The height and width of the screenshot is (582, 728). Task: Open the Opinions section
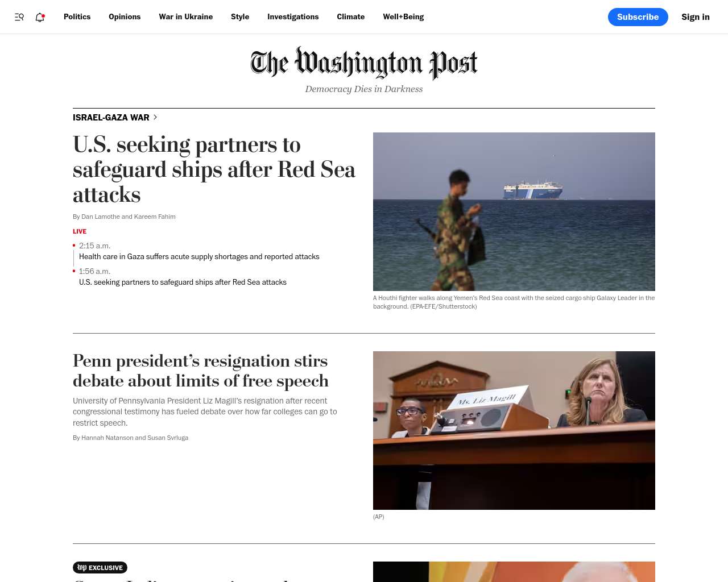tap(125, 17)
